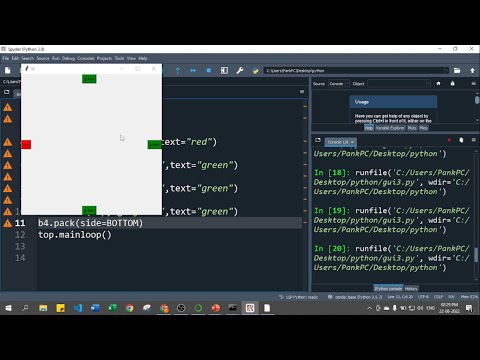Open the Tools menu
480x360 pixels.
tap(119, 58)
